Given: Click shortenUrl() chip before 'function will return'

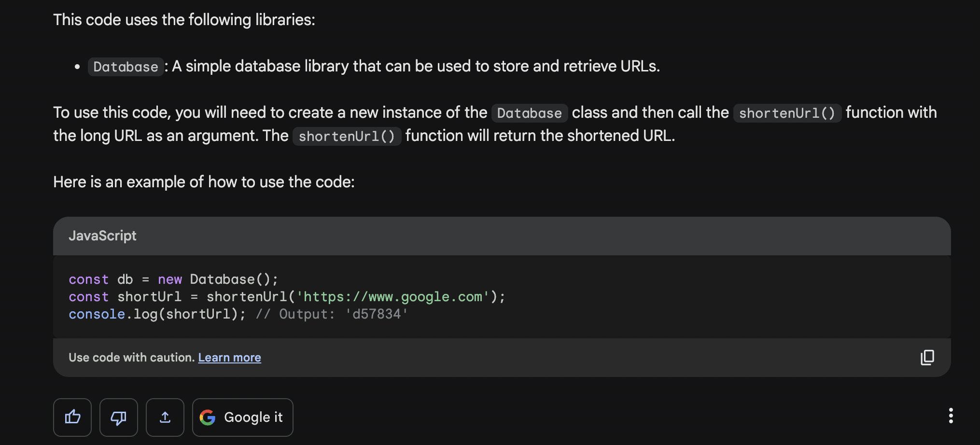Looking at the screenshot, I should click(347, 136).
